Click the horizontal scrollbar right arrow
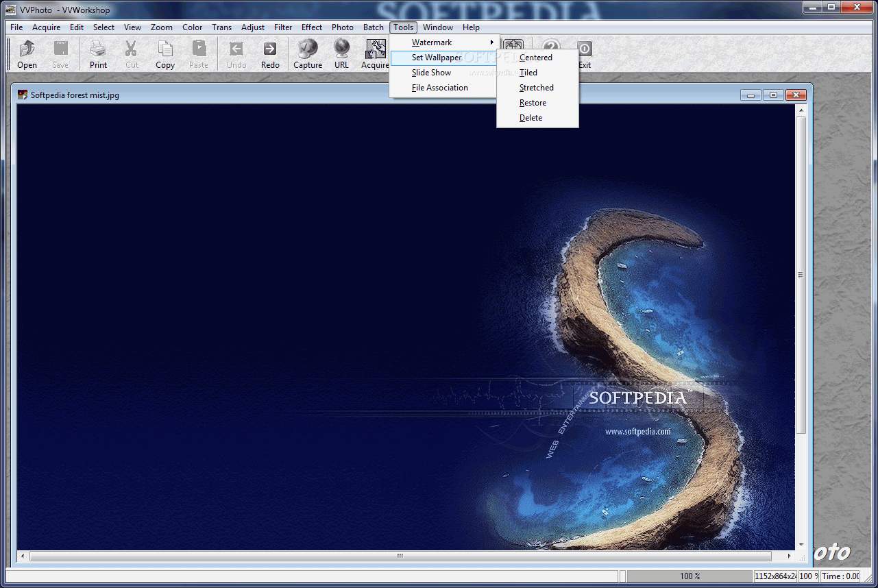Image resolution: width=878 pixels, height=588 pixels. [x=790, y=556]
